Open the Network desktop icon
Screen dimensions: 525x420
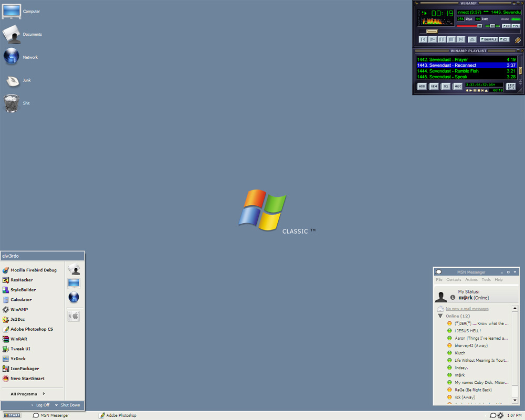coord(12,57)
